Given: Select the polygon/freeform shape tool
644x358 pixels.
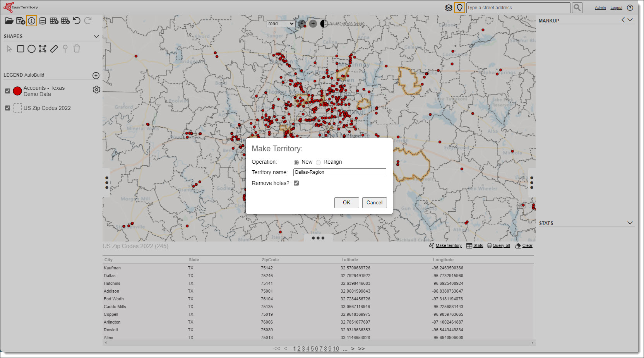Looking at the screenshot, I should click(x=43, y=49).
